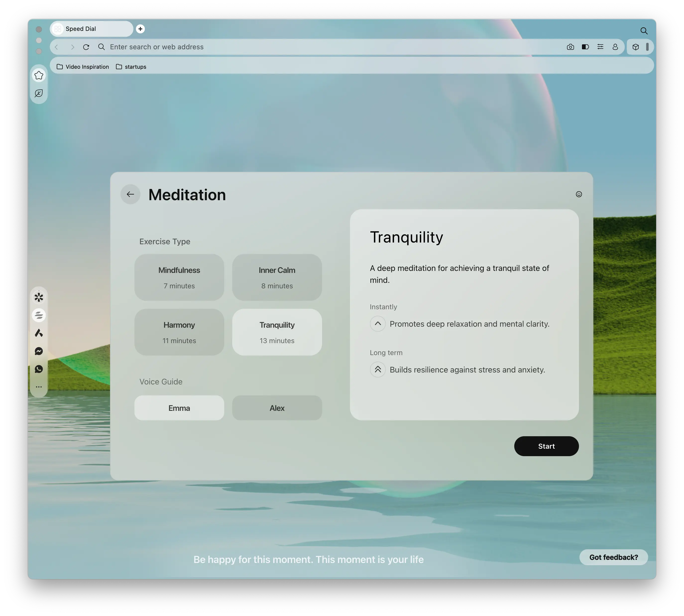Click the sidebar panel toggle at far right

click(x=647, y=47)
